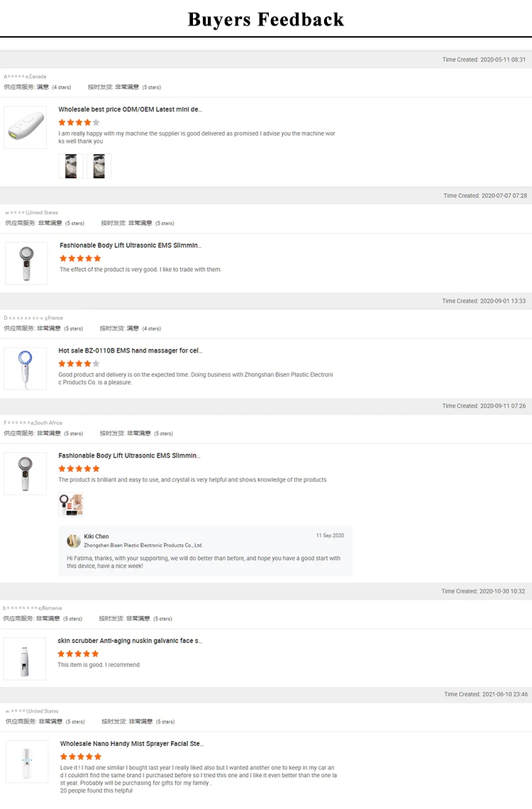Screen dimensions: 532x809
Task: Open second photo attached to Canada review
Action: [x=99, y=166]
